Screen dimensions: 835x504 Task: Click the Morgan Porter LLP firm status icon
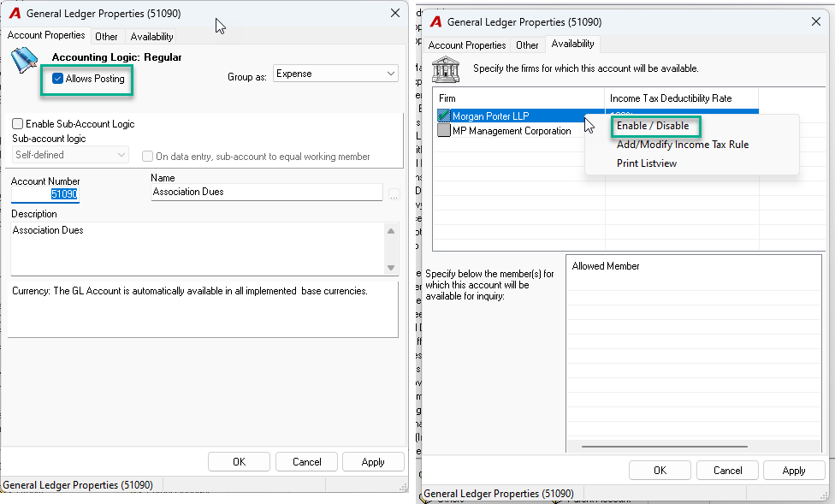443,116
